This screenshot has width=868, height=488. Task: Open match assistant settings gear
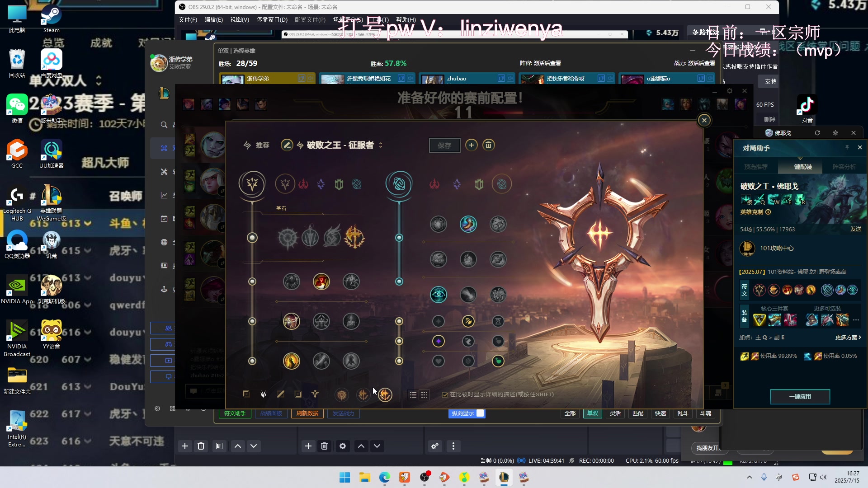pos(835,133)
